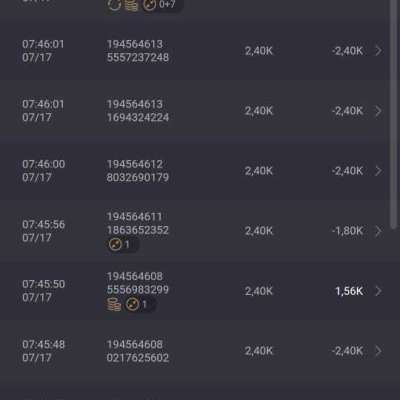Select the 07:46:01 timestamp of row 1694324224
Viewport: 400px width, 400px height.
(x=43, y=104)
